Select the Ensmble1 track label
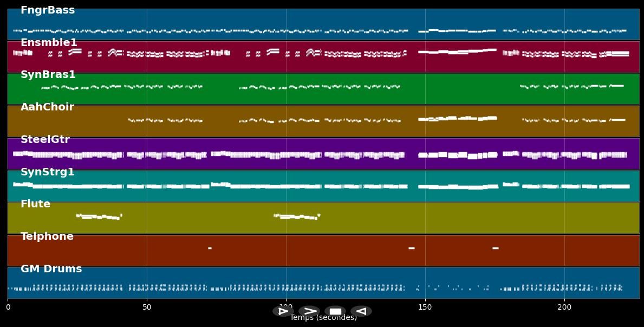Screen dimensions: 644x327 coord(49,43)
